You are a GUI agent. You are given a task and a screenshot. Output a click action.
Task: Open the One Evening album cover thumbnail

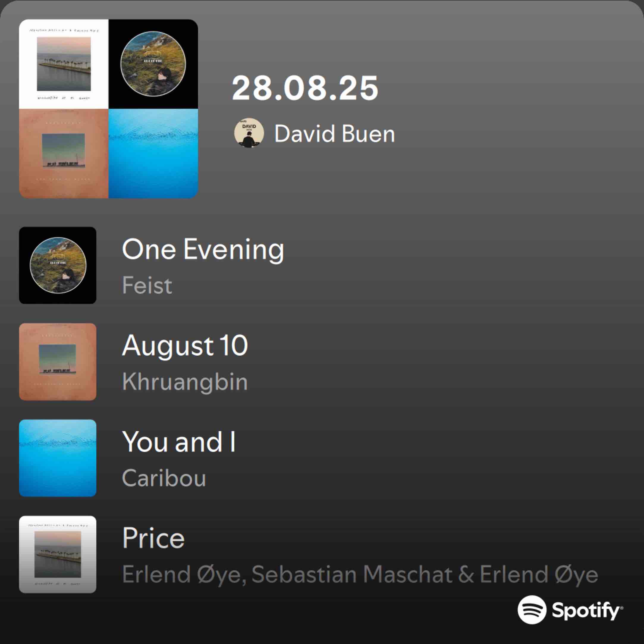[x=58, y=265]
